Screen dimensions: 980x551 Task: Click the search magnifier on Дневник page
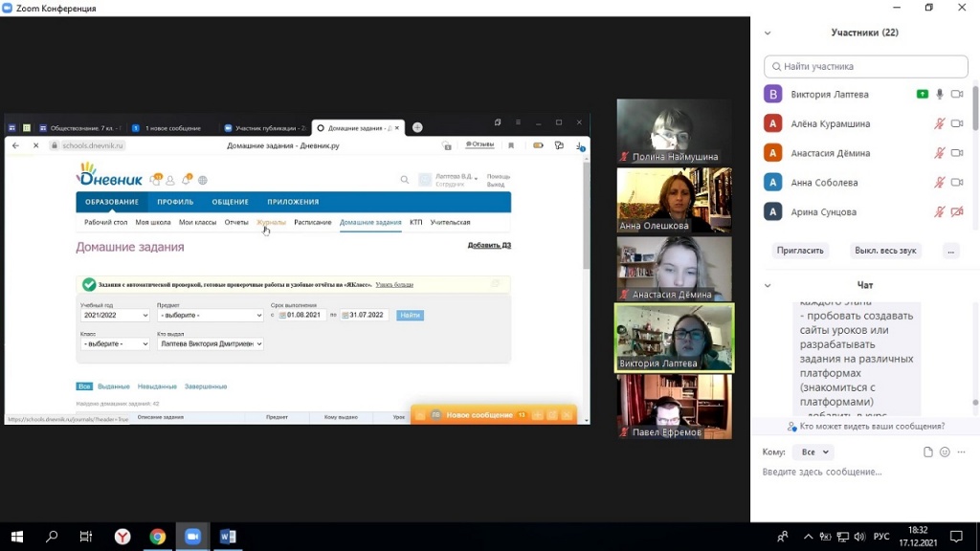[405, 179]
